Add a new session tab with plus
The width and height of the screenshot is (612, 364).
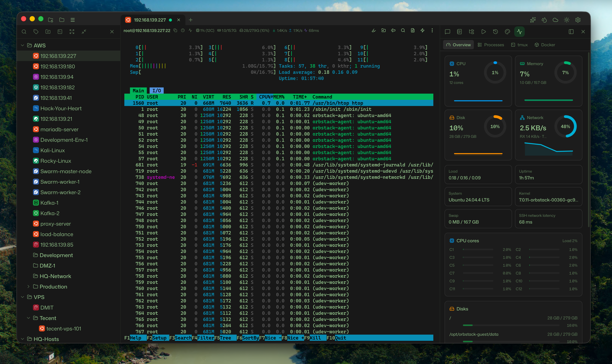click(x=191, y=20)
